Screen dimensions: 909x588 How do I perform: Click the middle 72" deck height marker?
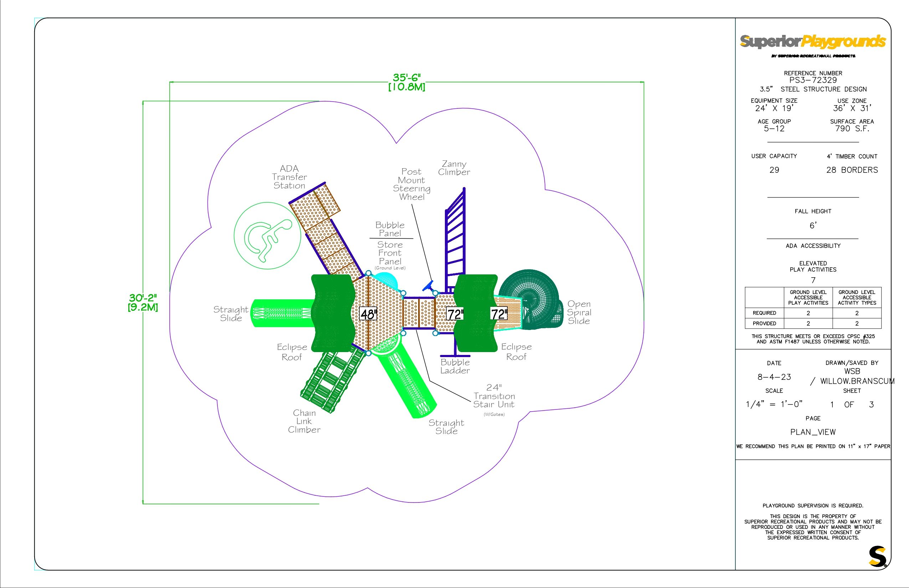click(455, 314)
